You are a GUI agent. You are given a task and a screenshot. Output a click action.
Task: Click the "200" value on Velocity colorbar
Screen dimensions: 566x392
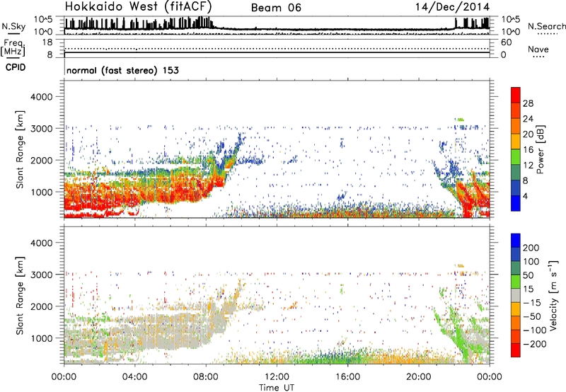pos(531,248)
